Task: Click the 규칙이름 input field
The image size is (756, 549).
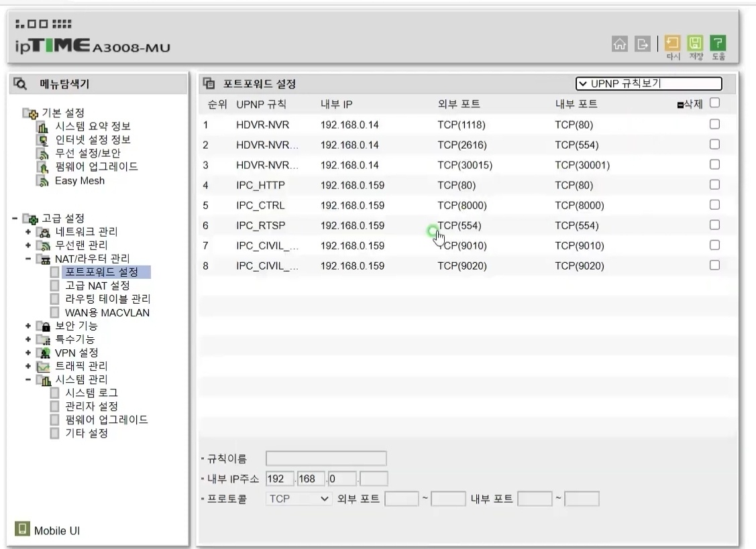Action: point(326,459)
